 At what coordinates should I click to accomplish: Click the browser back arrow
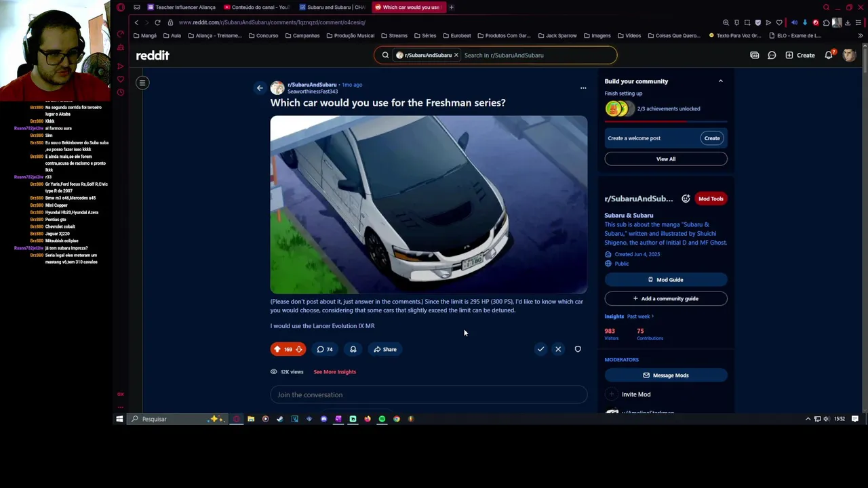click(x=136, y=22)
